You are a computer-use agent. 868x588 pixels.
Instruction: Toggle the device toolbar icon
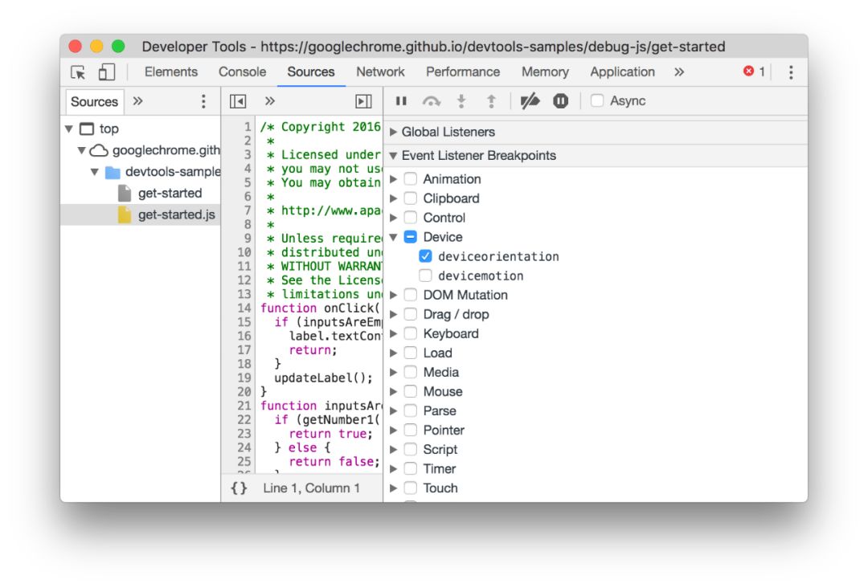click(x=106, y=72)
